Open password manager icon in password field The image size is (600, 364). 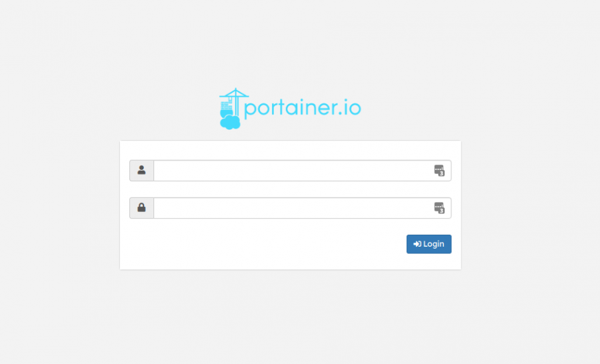coord(439,208)
